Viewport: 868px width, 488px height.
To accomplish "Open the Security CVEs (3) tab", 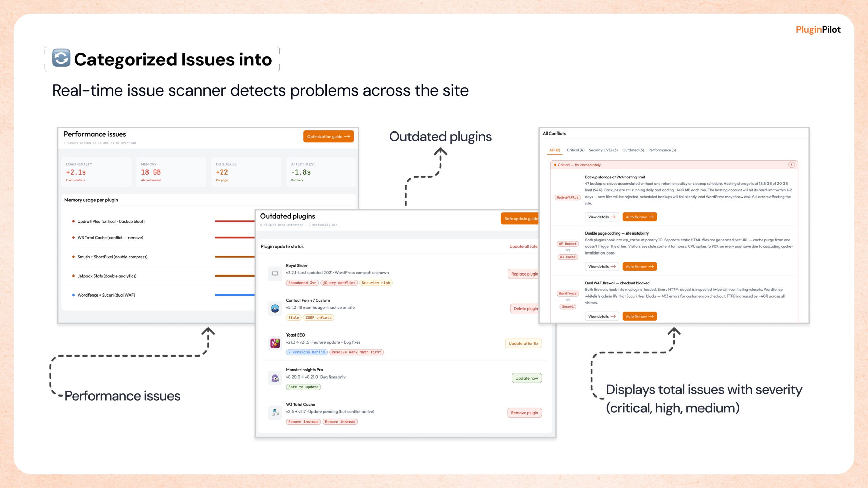I will tap(603, 150).
